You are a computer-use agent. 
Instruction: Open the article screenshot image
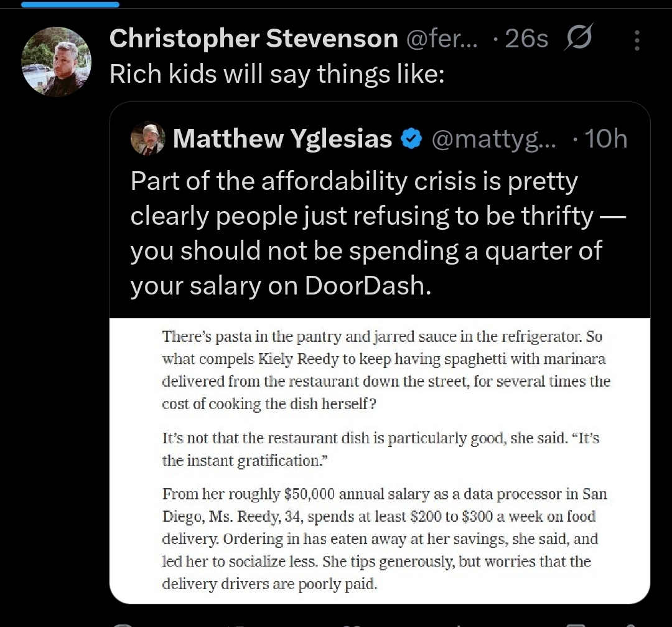pos(380,461)
